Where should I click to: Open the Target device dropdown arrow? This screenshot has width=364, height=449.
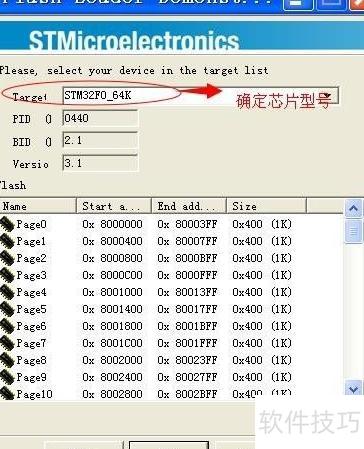pos(328,96)
